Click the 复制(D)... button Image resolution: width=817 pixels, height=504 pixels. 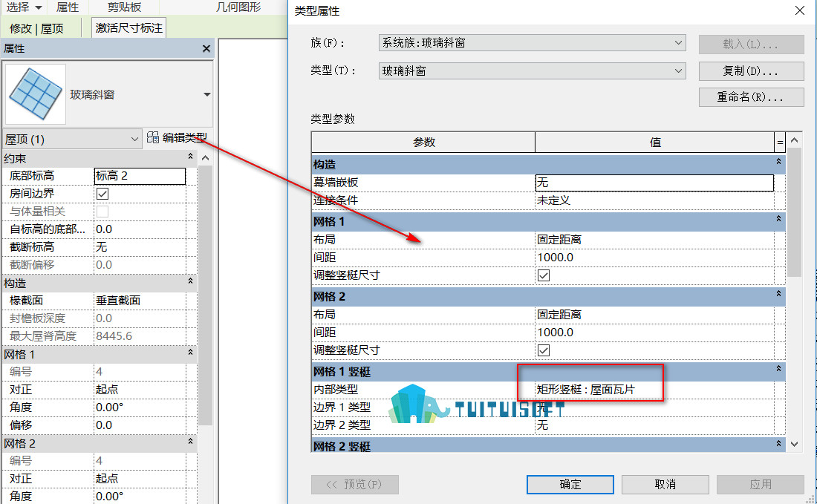point(752,71)
